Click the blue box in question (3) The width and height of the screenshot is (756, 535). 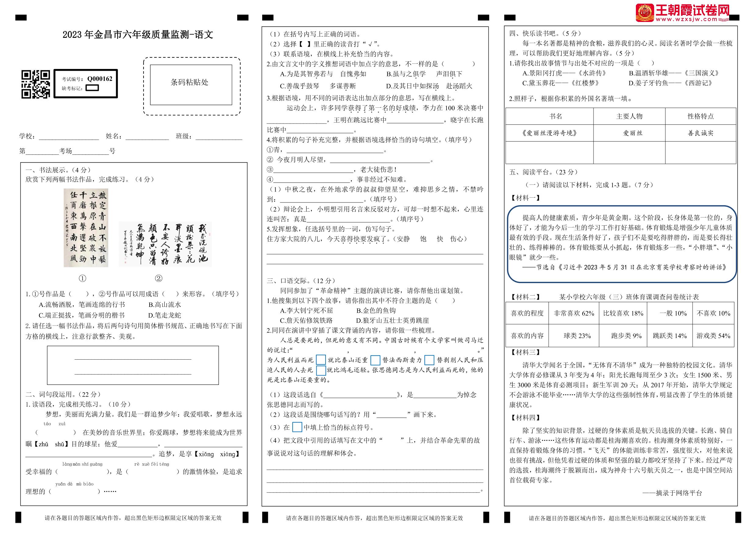pos(297,427)
